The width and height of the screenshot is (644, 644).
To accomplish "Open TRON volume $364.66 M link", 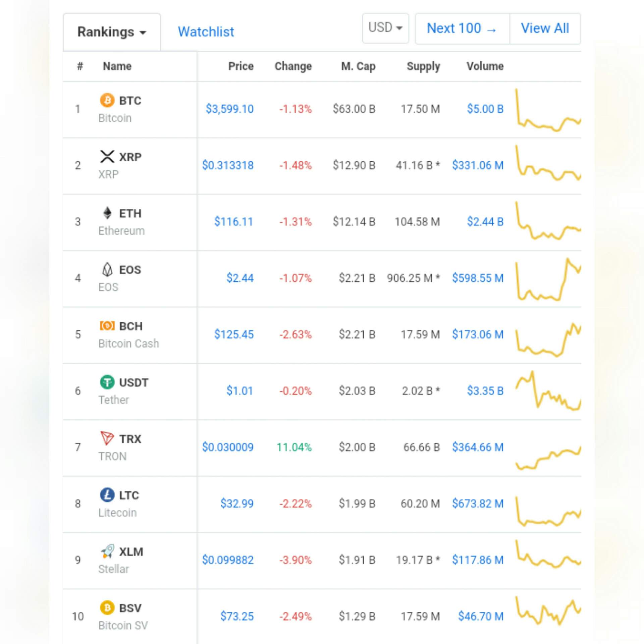I will (x=478, y=447).
